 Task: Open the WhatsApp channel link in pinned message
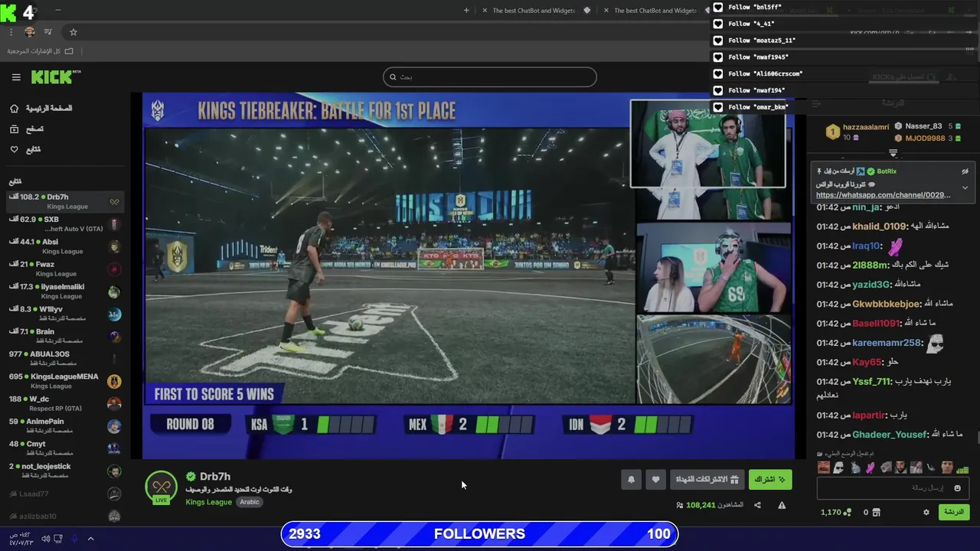point(883,195)
